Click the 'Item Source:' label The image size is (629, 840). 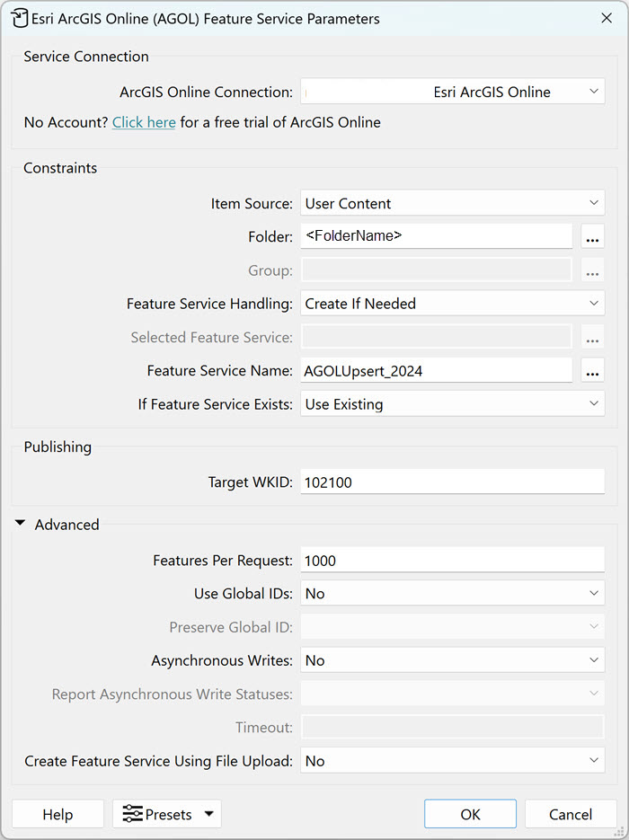252,204
